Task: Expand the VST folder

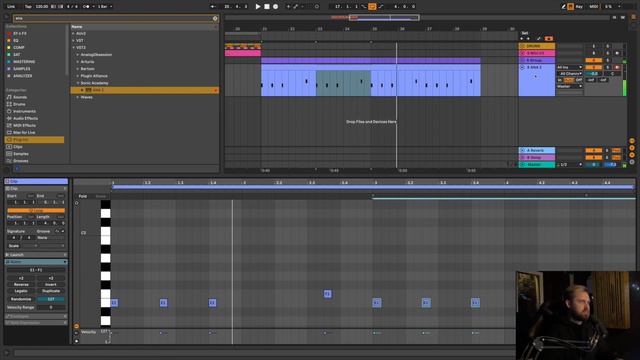Action: coord(73,40)
